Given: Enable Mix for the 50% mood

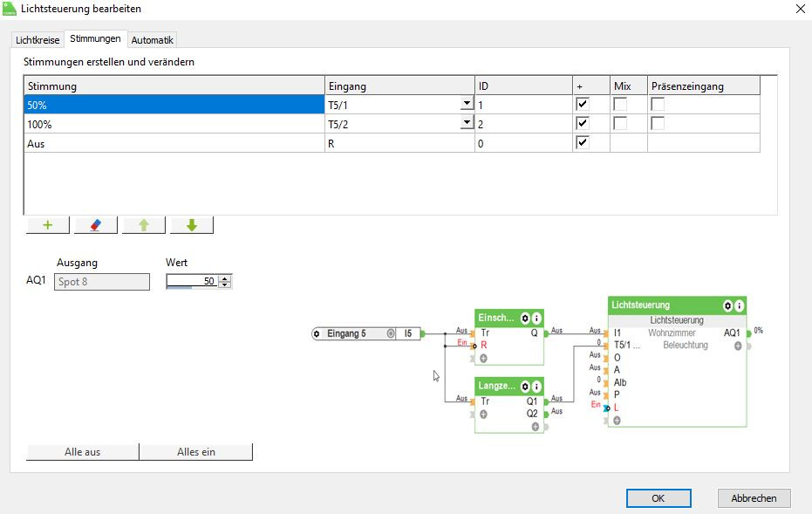Looking at the screenshot, I should coord(620,104).
